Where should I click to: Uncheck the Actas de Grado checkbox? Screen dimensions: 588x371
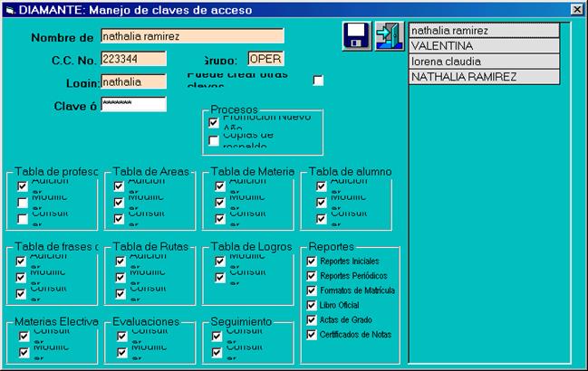[x=312, y=319]
